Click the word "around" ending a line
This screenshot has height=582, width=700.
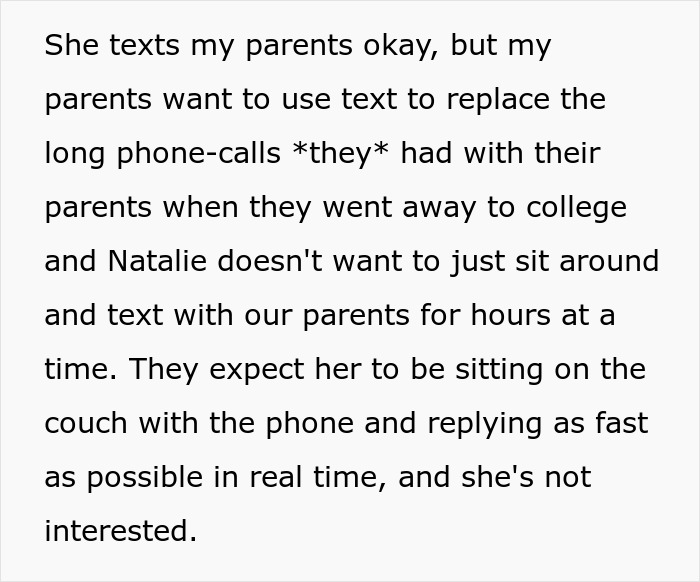(609, 261)
